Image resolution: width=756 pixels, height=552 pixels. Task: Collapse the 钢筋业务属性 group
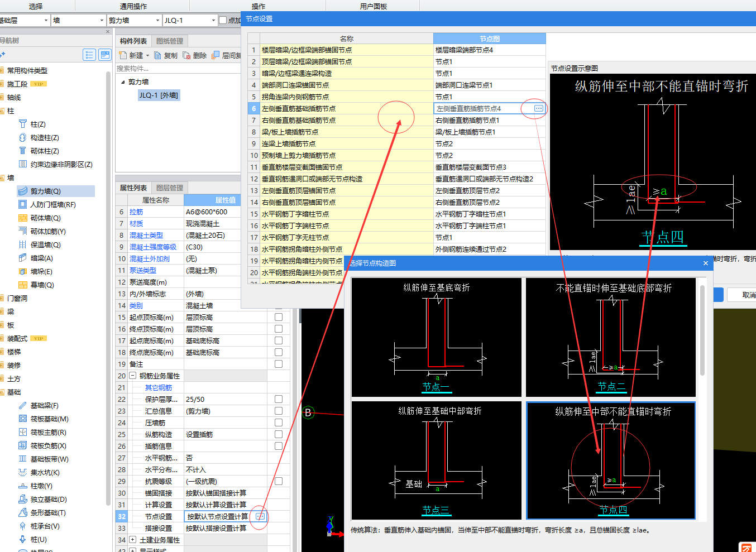133,376
